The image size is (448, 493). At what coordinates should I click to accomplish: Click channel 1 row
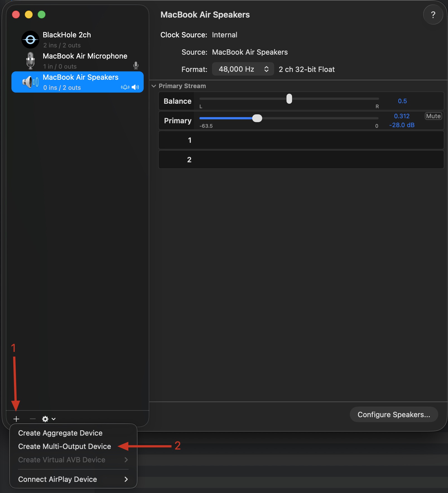[x=301, y=140]
